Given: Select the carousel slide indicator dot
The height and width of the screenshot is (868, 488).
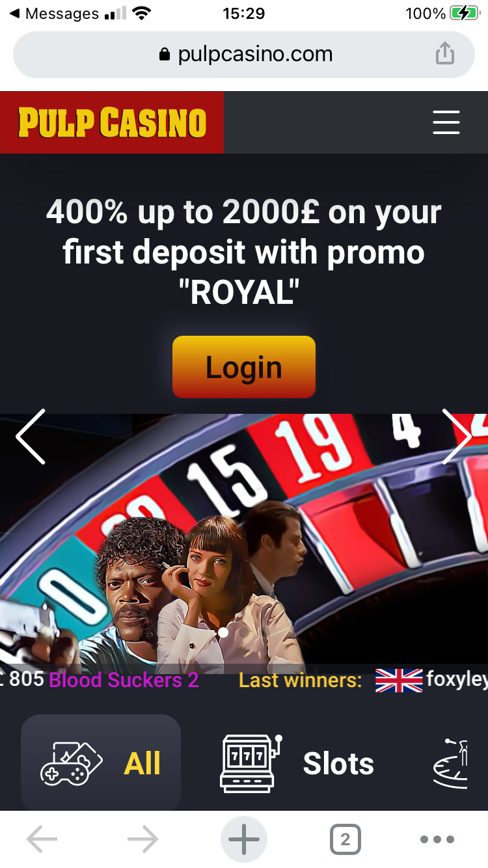Looking at the screenshot, I should tap(223, 632).
